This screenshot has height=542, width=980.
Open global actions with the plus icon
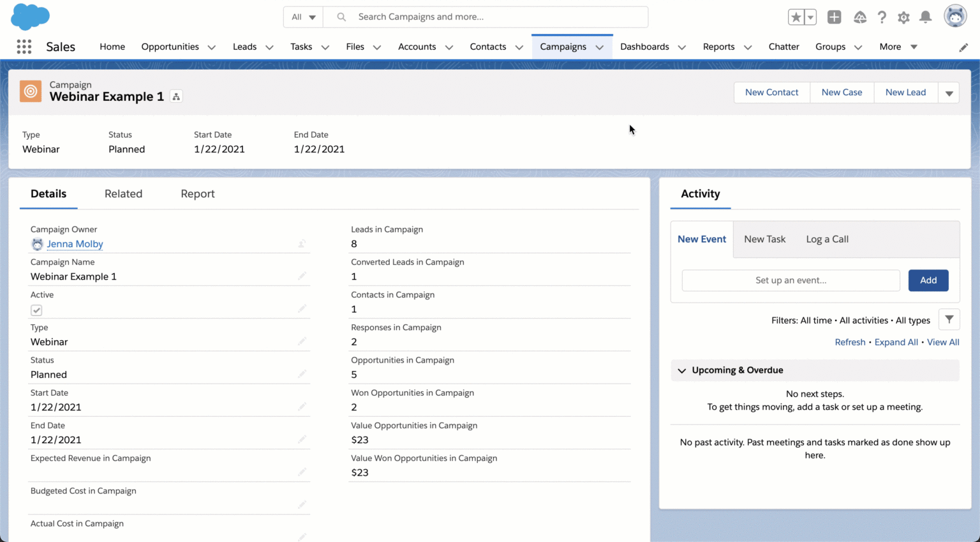click(834, 17)
